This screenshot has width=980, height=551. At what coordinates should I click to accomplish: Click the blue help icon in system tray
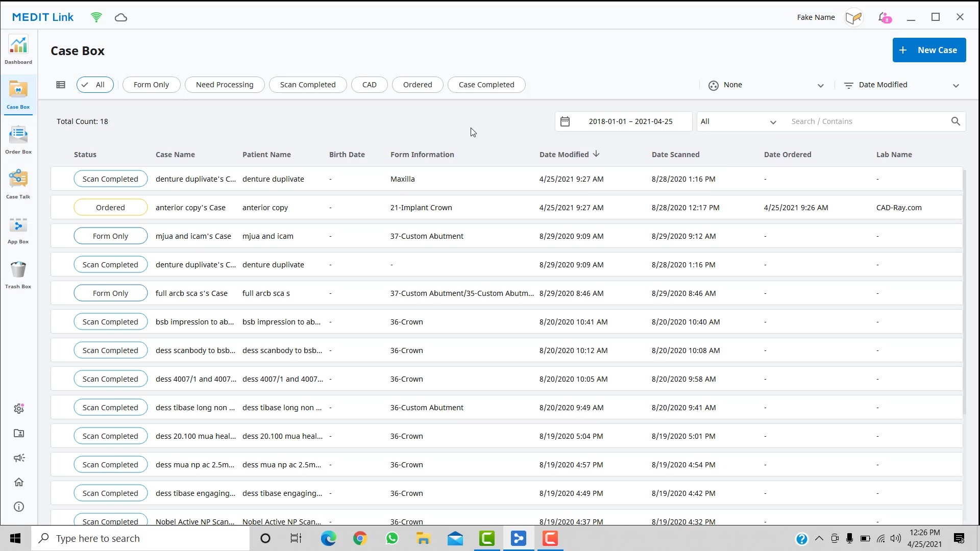pyautogui.click(x=802, y=539)
